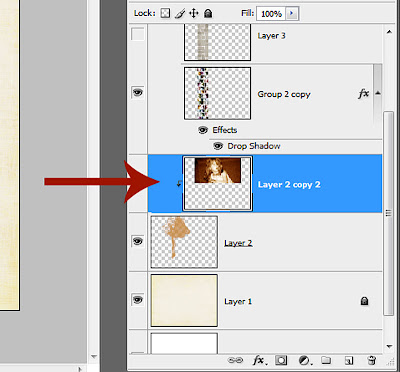The width and height of the screenshot is (400, 372).
Task: Add a layer mask
Action: (281, 360)
